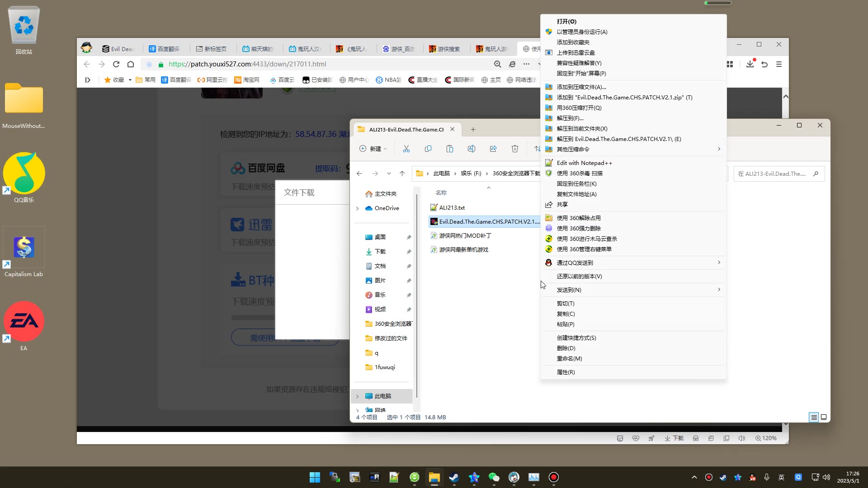Open Recycle Bin desktop icon
Viewport: 868px width, 488px height.
pos(24,30)
